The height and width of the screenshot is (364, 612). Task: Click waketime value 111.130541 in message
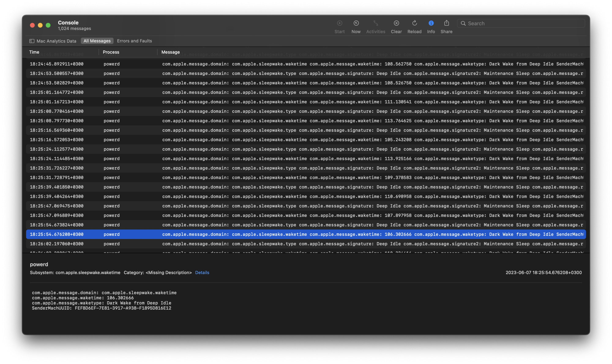(x=398, y=102)
